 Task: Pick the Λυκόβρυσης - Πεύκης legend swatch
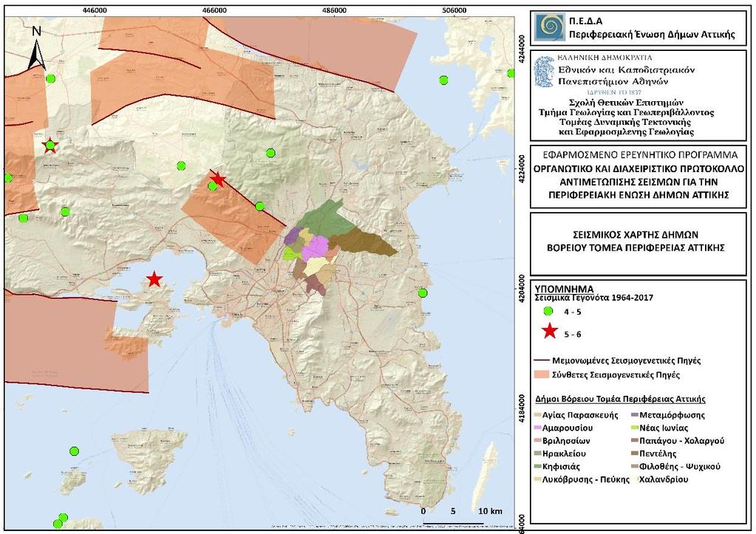click(537, 480)
